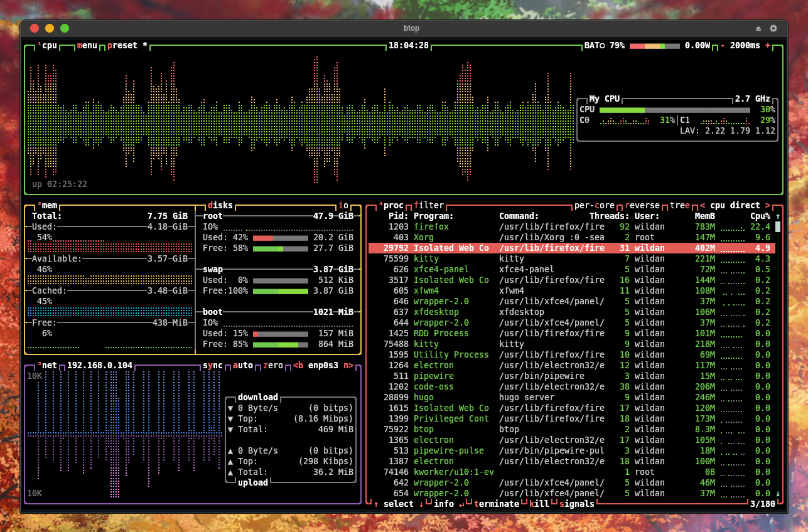The image size is (808, 532).
Task: Toggle per-core process CPU usage
Action: click(595, 205)
